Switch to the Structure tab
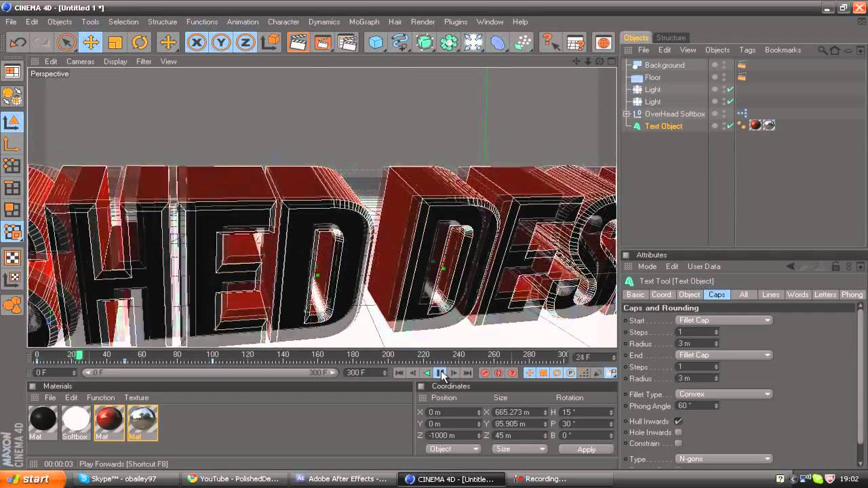Viewport: 868px width, 488px height. [671, 38]
